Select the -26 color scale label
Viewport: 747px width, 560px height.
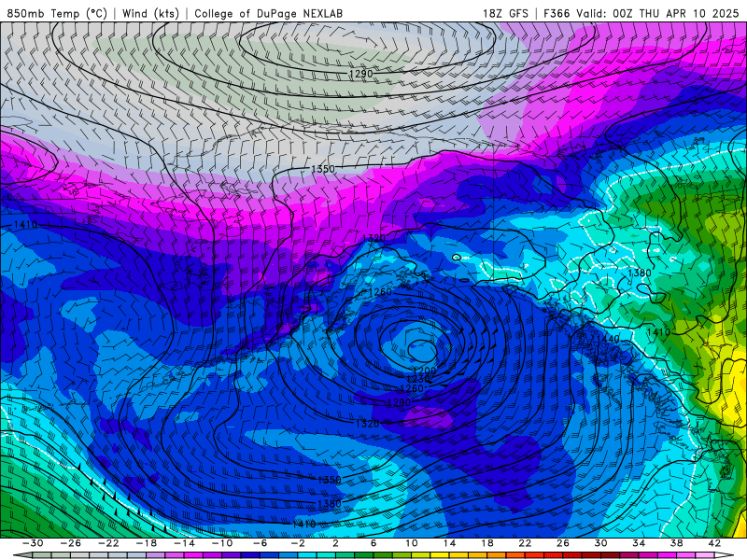(71, 543)
